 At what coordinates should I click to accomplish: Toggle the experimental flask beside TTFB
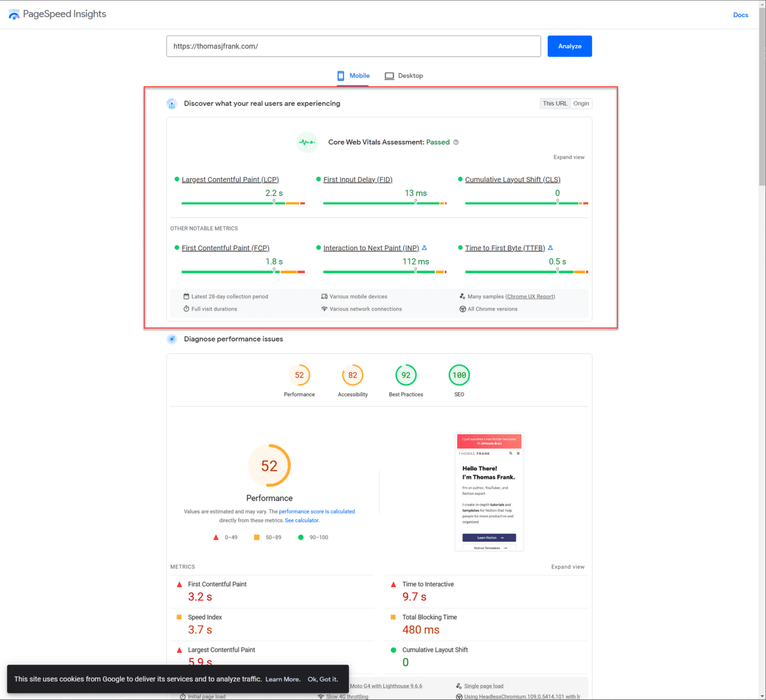(x=551, y=248)
